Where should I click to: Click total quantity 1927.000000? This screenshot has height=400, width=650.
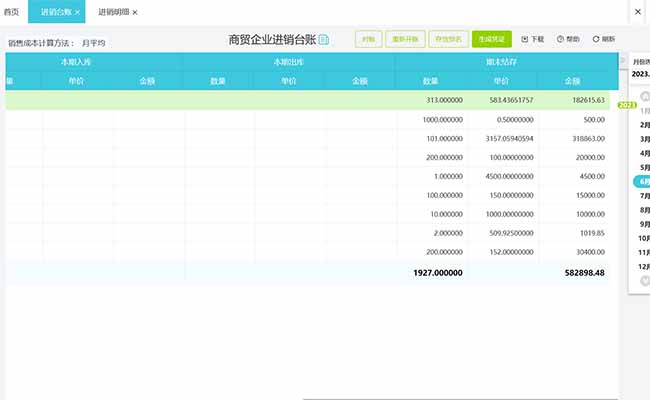tap(438, 273)
